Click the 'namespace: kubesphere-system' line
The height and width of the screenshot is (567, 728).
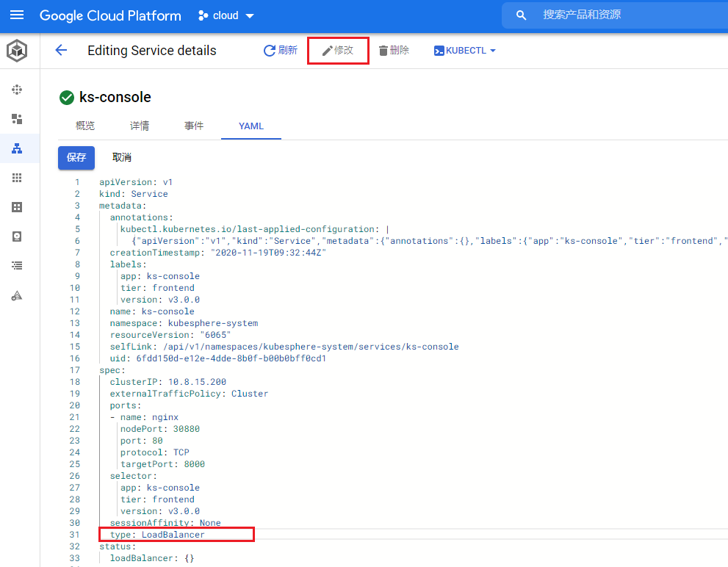coord(184,323)
